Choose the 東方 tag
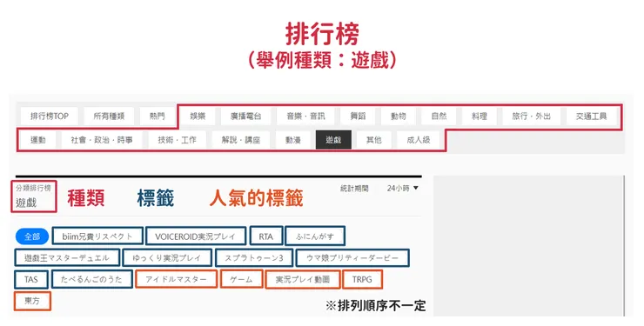This screenshot has height=326, width=644. pyautogui.click(x=32, y=301)
